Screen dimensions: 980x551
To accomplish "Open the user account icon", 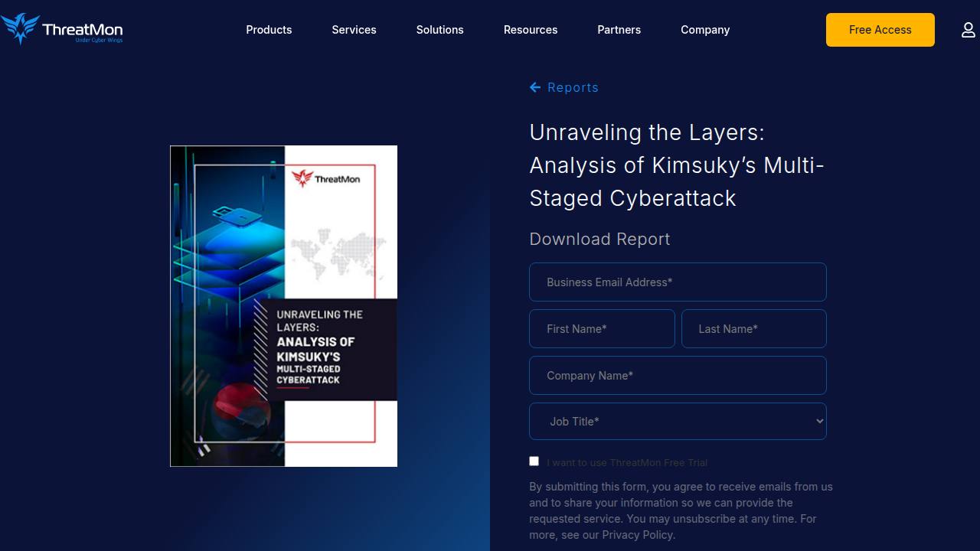I will coord(969,30).
